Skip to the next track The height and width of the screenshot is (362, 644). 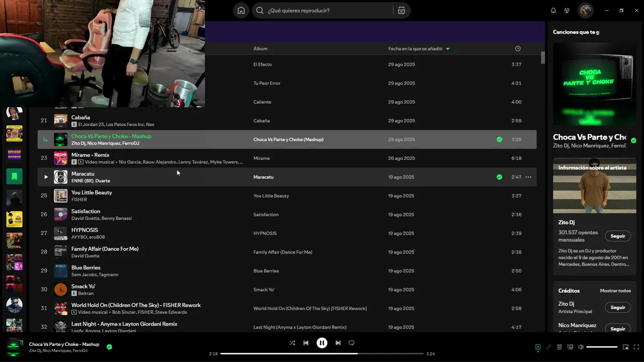[338, 343]
